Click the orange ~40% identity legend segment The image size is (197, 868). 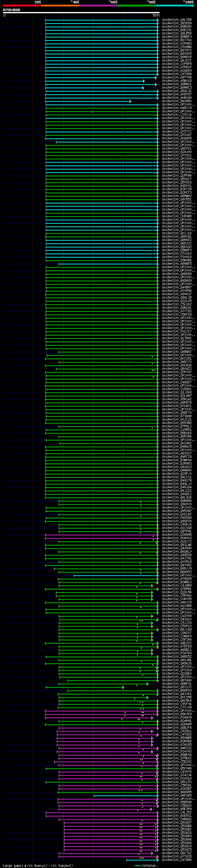pyautogui.click(x=60, y=6)
